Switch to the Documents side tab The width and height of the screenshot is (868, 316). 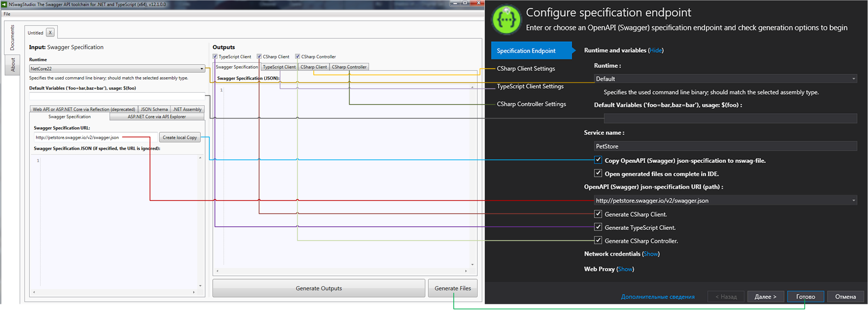pos(12,38)
